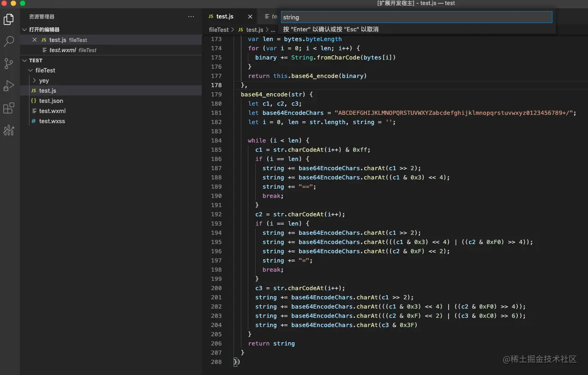Image resolution: width=588 pixels, height=375 pixels.
Task: Open the chart icon at activity bar bottom
Action: 9,131
